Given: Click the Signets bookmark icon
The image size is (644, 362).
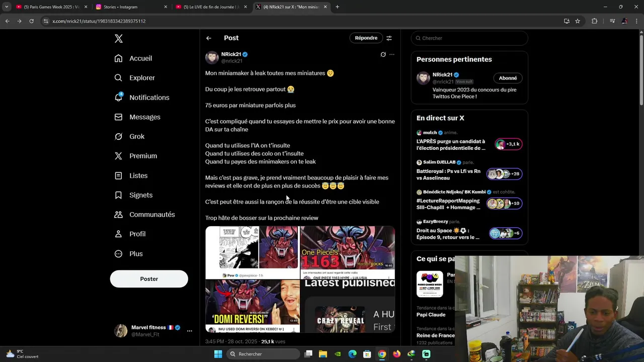Looking at the screenshot, I should pos(118,195).
